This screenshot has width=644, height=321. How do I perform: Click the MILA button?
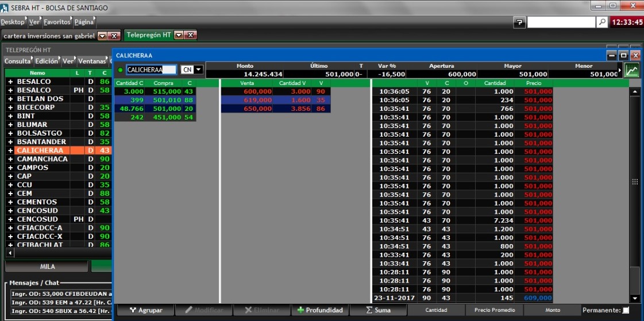[x=47, y=266]
